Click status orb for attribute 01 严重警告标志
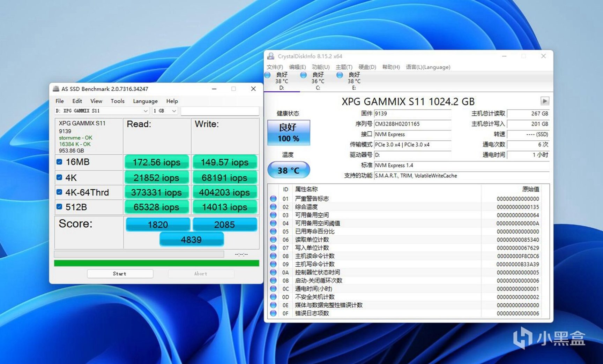 pos(273,199)
